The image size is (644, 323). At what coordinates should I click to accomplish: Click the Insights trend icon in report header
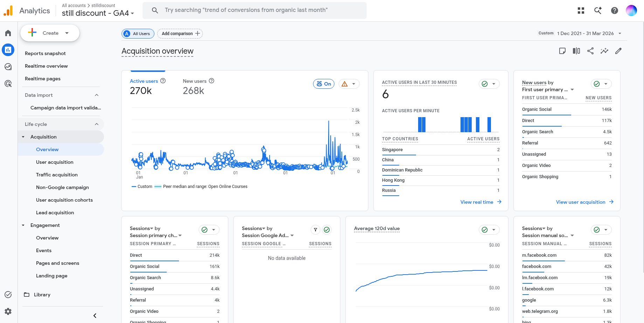[604, 51]
